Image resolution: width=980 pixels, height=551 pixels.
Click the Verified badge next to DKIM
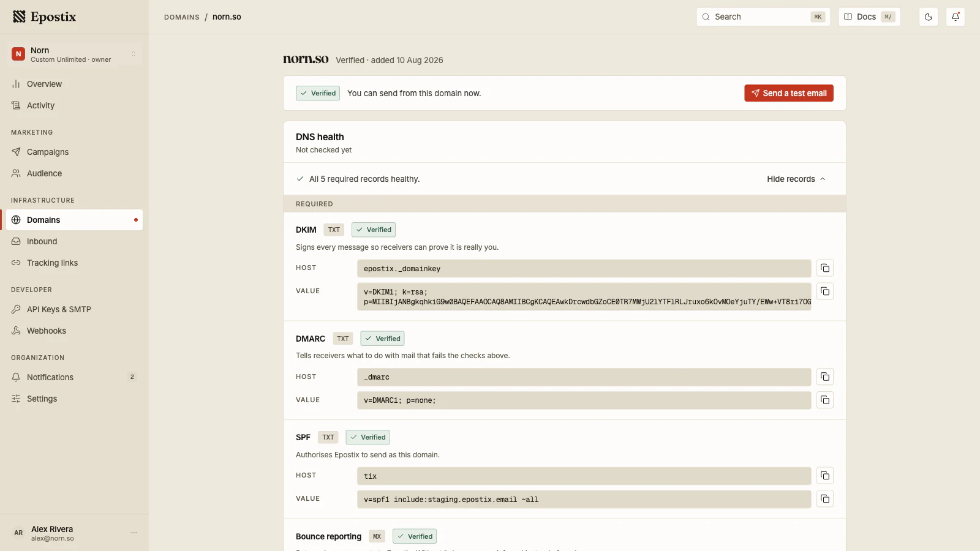(x=374, y=230)
